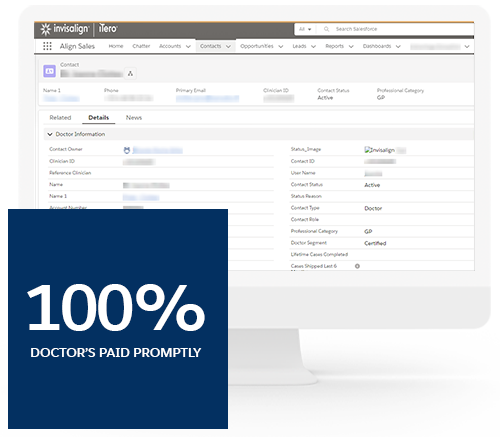Viewport: 500px width, 437px height.
Task: Open the Contact Owner name link
Action: pos(157,150)
